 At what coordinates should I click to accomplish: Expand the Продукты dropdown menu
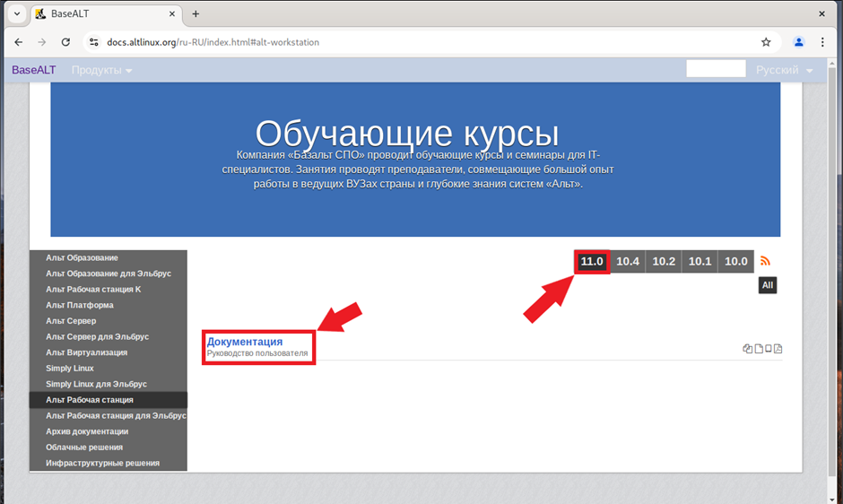pyautogui.click(x=101, y=70)
